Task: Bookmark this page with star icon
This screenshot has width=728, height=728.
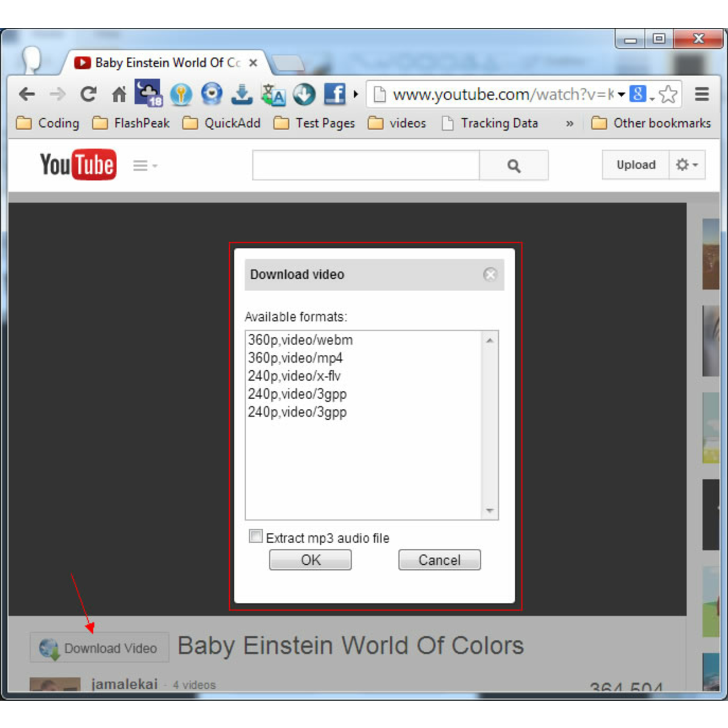Action: (668, 94)
